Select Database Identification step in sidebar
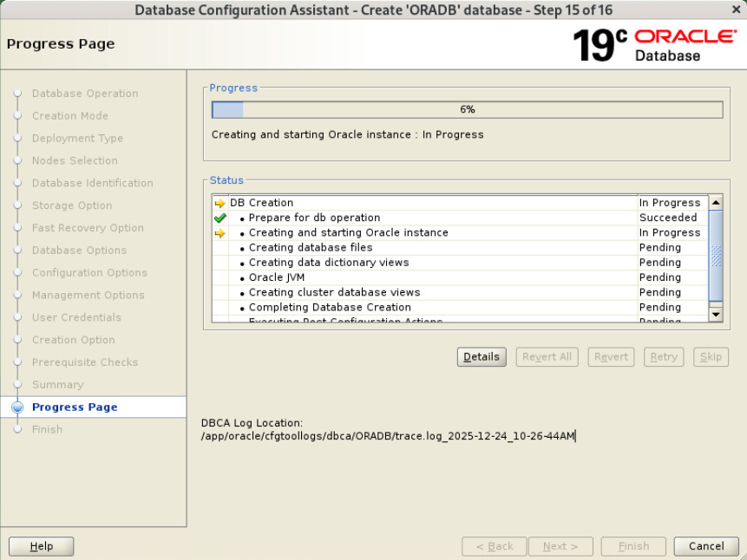747x560 pixels. click(93, 183)
